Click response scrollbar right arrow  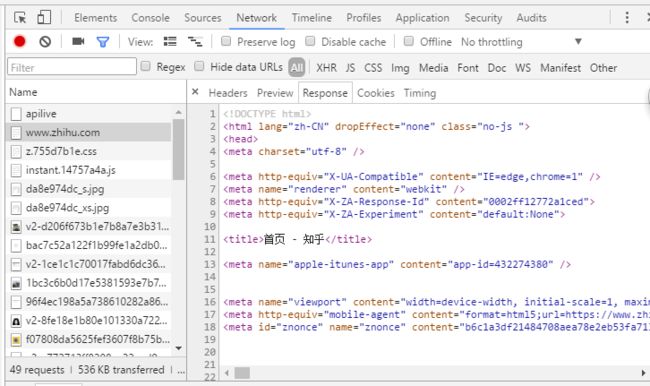pos(643,373)
